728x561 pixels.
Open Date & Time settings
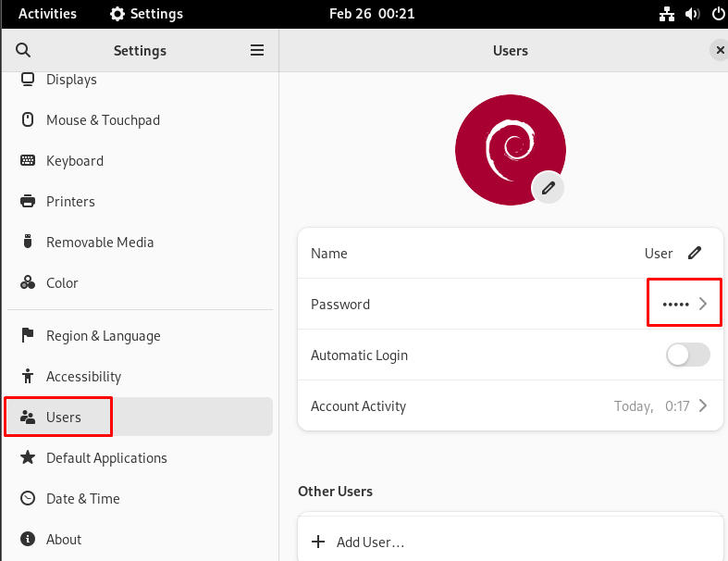click(x=141, y=498)
